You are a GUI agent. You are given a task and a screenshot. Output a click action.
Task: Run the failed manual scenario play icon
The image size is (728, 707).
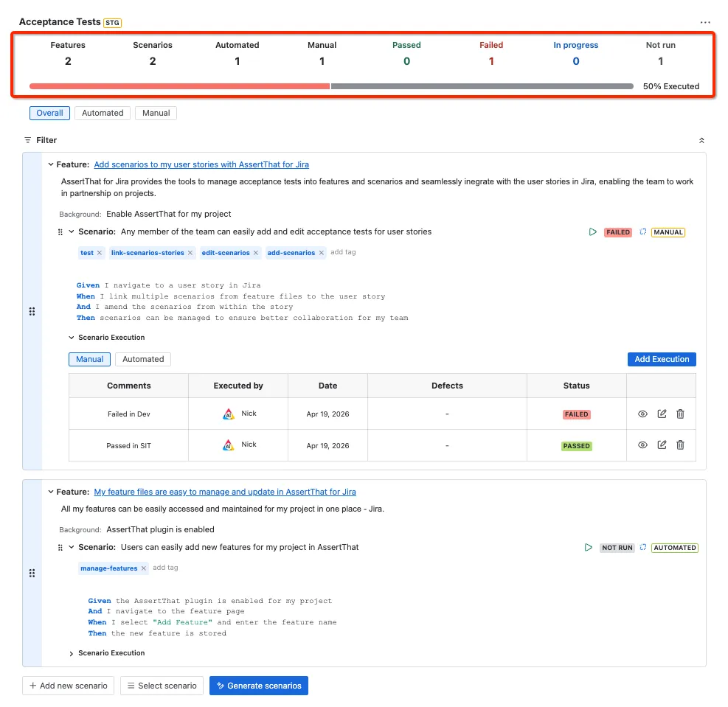pyautogui.click(x=592, y=232)
